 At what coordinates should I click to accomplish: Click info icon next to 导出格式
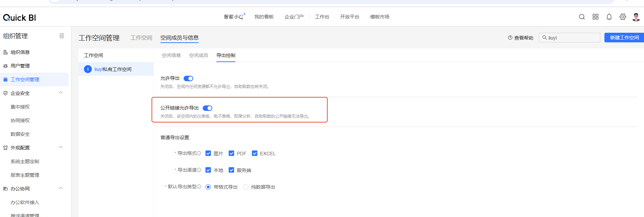pos(199,154)
